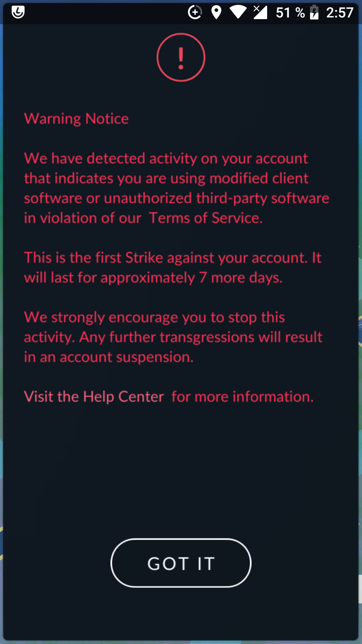
Task: Tap the smiley notification icon in status bar
Action: coord(18,12)
